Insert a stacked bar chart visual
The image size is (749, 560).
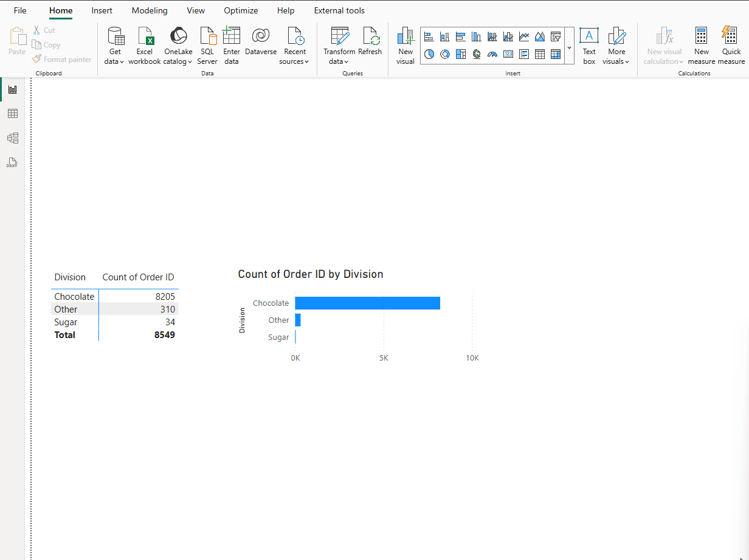pos(429,37)
